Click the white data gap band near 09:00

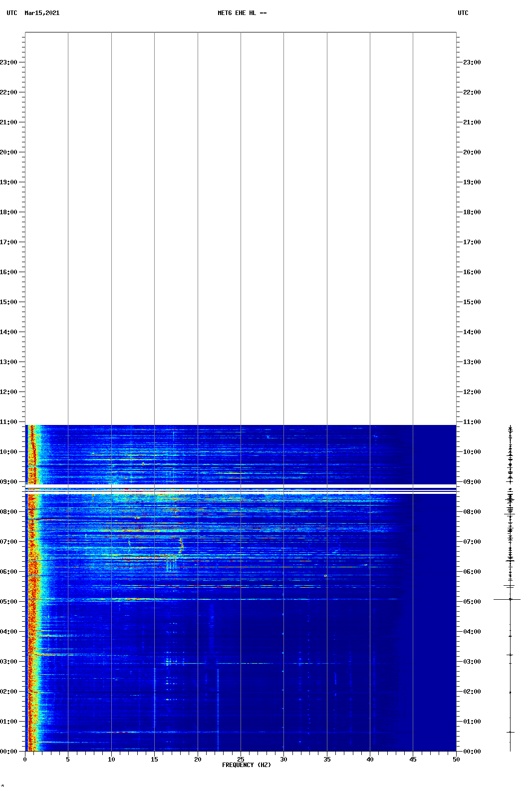(241, 486)
